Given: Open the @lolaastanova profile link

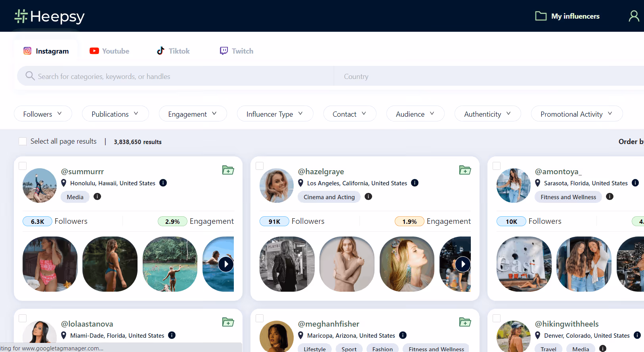Looking at the screenshot, I should (87, 324).
